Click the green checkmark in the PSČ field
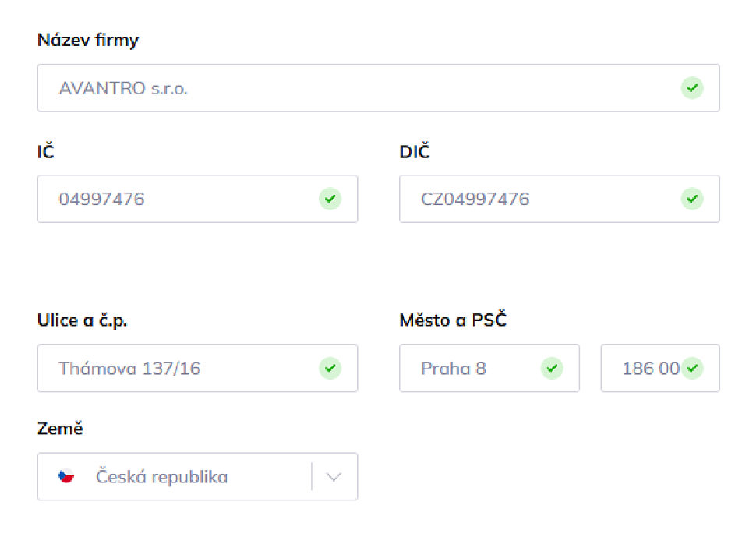 692,368
